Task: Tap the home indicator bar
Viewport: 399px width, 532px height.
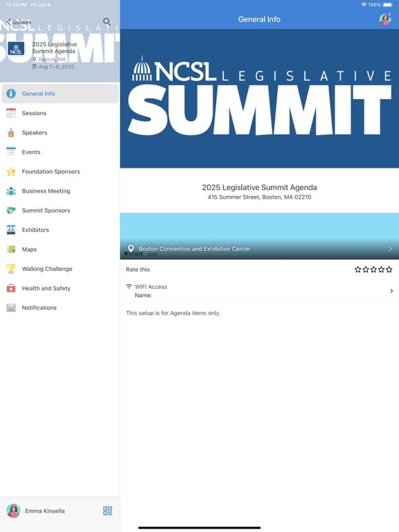Action: (x=199, y=528)
